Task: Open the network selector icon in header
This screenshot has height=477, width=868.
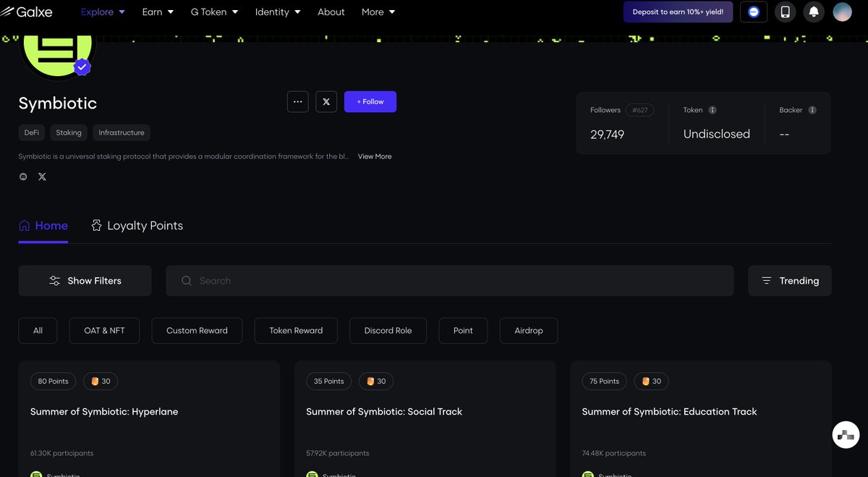Action: 754,12
